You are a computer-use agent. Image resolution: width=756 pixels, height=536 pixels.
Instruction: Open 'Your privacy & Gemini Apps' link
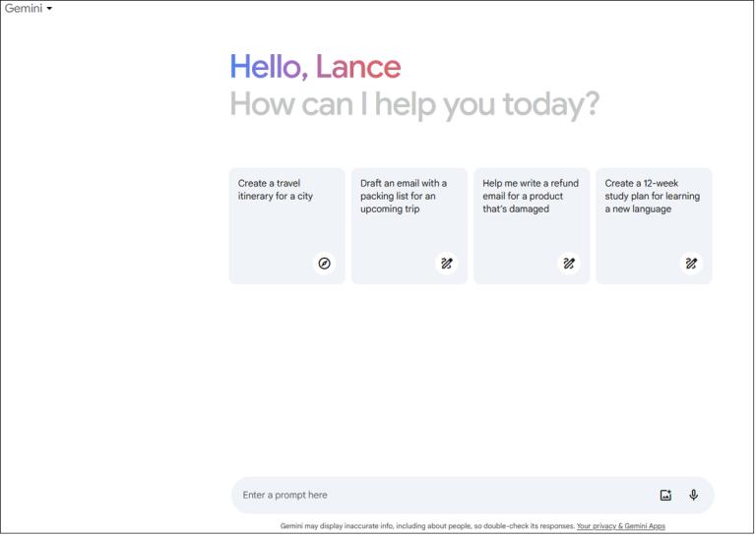621,526
